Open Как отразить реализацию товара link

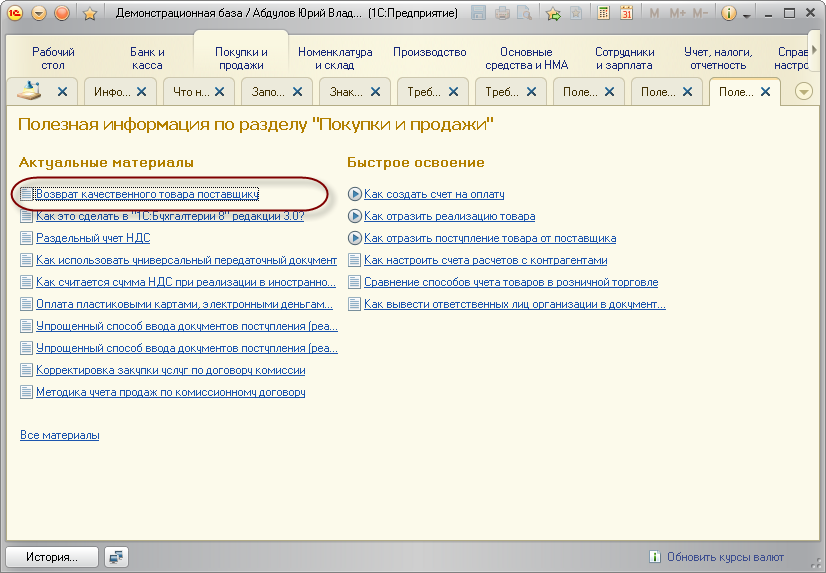coord(449,216)
